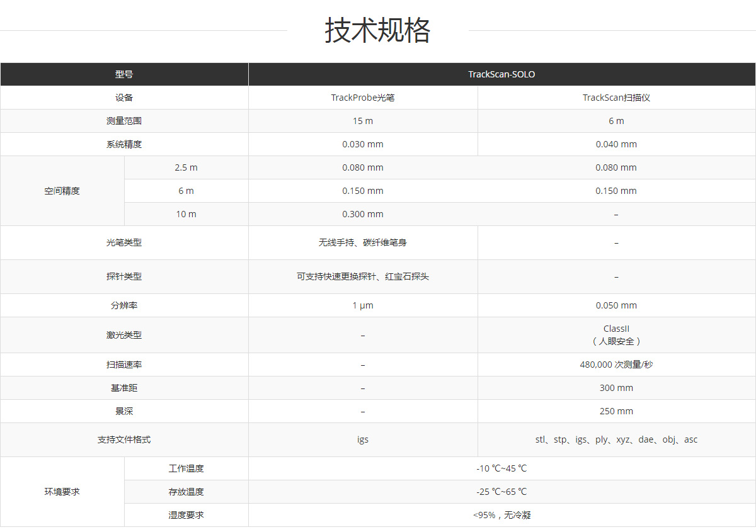Select the 1 μm resolution value
This screenshot has width=756, height=532.
363,305
